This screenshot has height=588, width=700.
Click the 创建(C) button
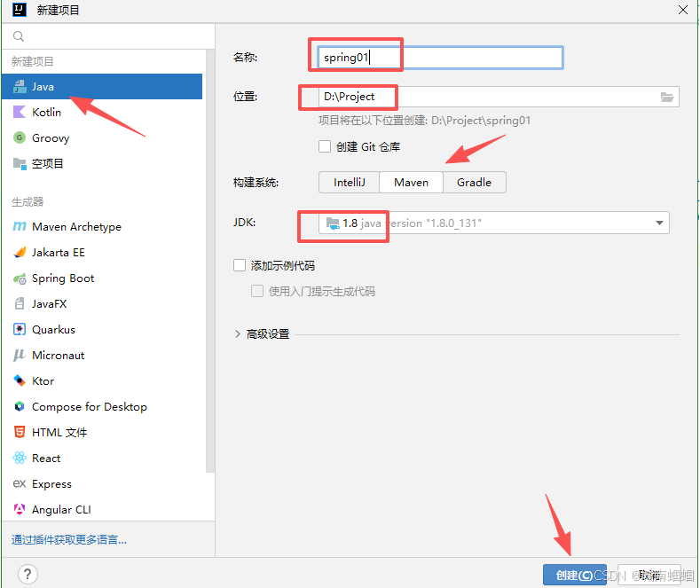(x=574, y=575)
